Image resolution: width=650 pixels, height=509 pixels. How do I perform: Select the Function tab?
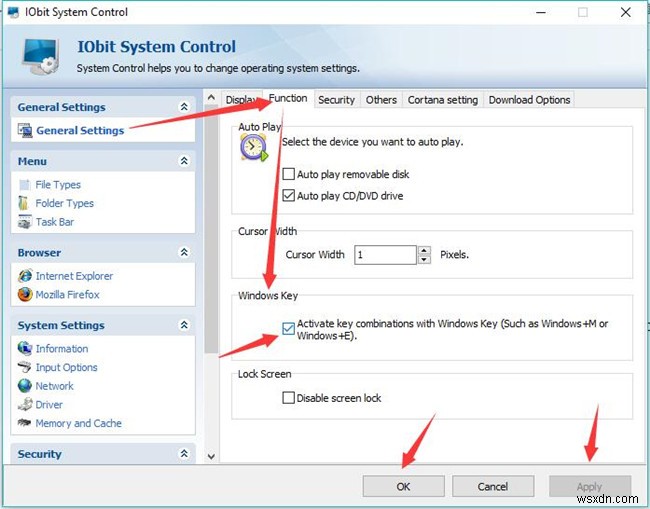[288, 98]
